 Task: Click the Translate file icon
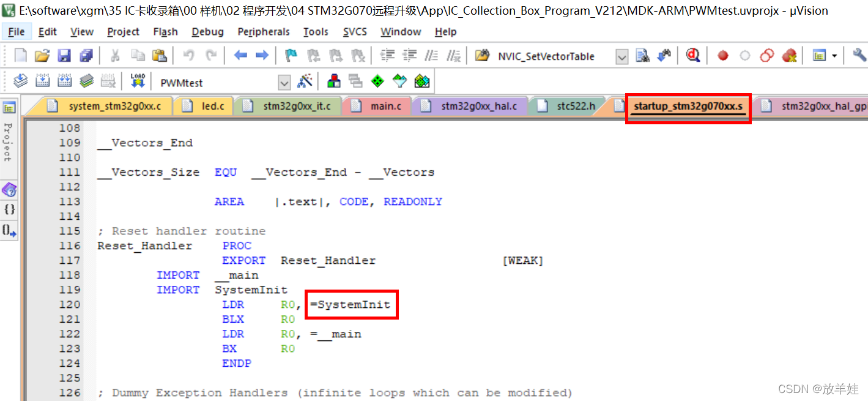(x=21, y=81)
